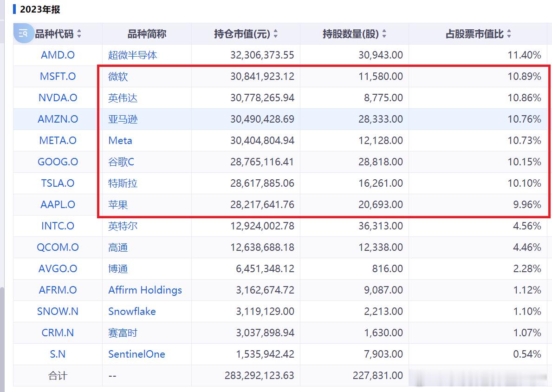
Task: Open the TSLA.O stock code link
Action: pyautogui.click(x=58, y=183)
